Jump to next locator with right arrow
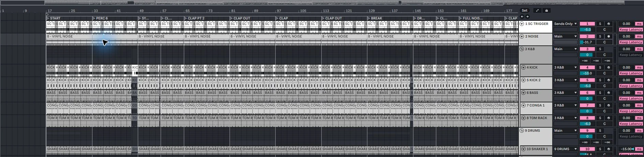The width and height of the screenshot is (644, 157). [x=527, y=16]
